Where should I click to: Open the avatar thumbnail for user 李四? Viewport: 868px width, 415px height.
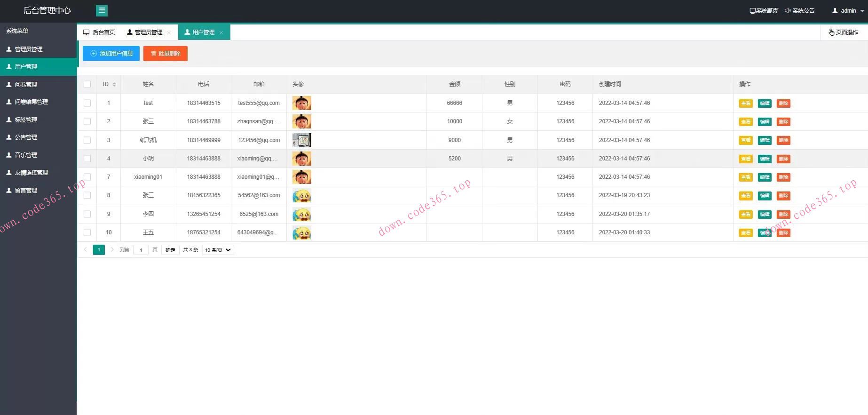point(302,214)
